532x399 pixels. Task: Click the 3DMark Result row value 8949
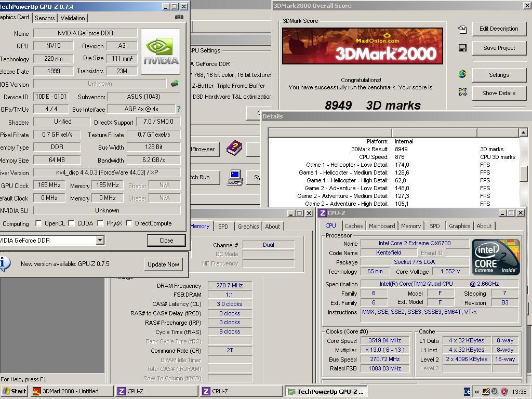(x=402, y=149)
